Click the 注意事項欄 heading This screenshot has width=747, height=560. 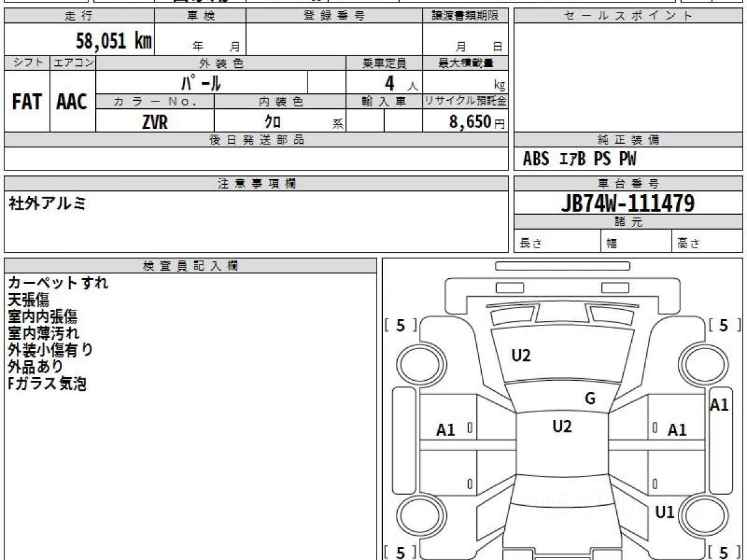tap(256, 184)
